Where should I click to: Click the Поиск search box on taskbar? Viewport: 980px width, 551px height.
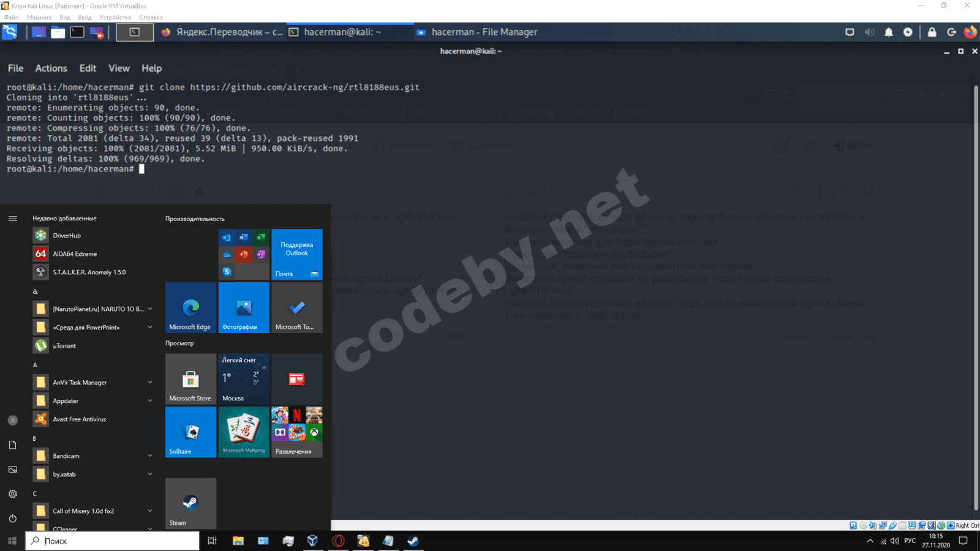112,541
